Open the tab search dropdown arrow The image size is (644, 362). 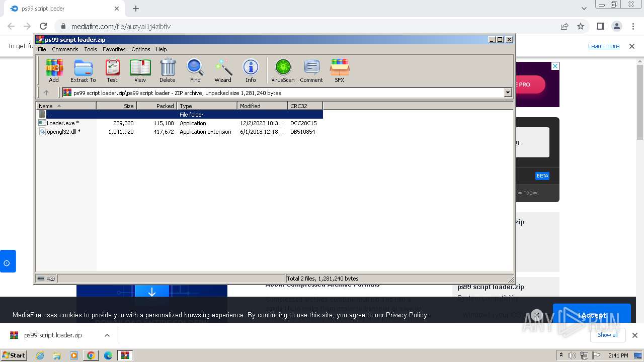coord(584,9)
